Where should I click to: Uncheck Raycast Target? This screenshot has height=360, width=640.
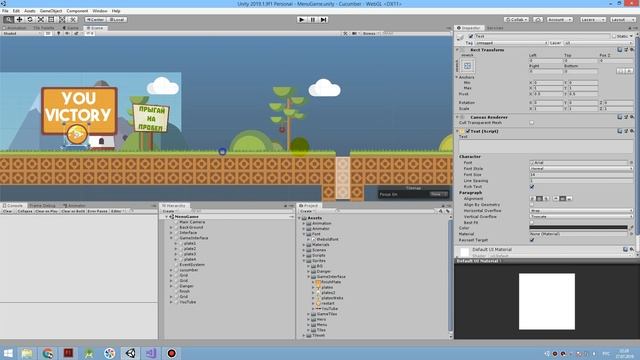532,240
